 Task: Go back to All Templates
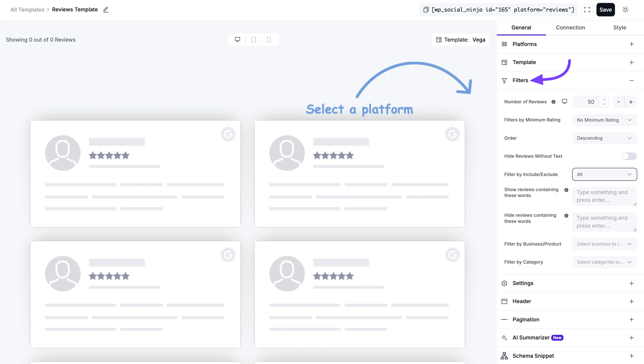point(27,9)
